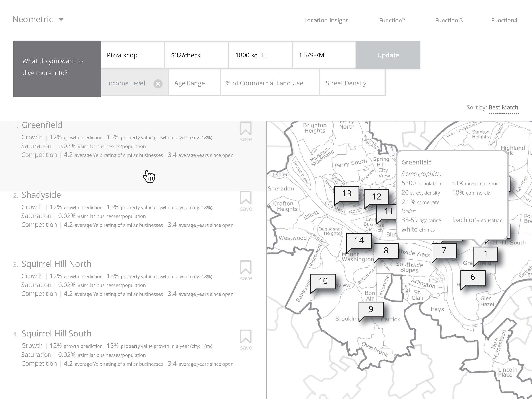Open the Pizza shop business type field
The width and height of the screenshot is (532, 399).
click(x=133, y=55)
